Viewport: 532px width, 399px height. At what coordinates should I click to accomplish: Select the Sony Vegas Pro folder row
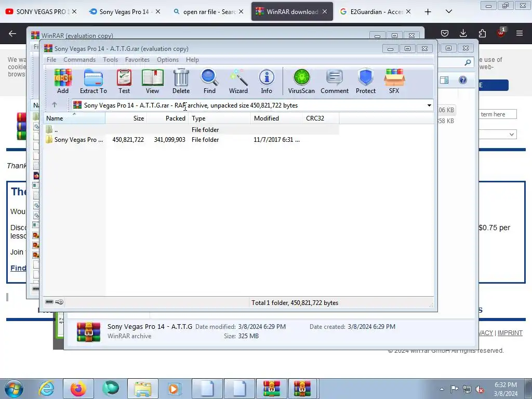click(x=192, y=139)
